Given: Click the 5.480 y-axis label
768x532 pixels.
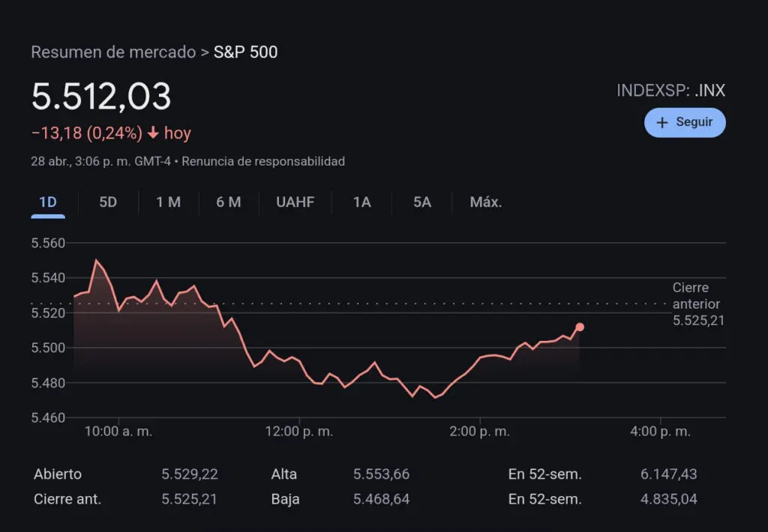Looking at the screenshot, I should (x=48, y=383).
